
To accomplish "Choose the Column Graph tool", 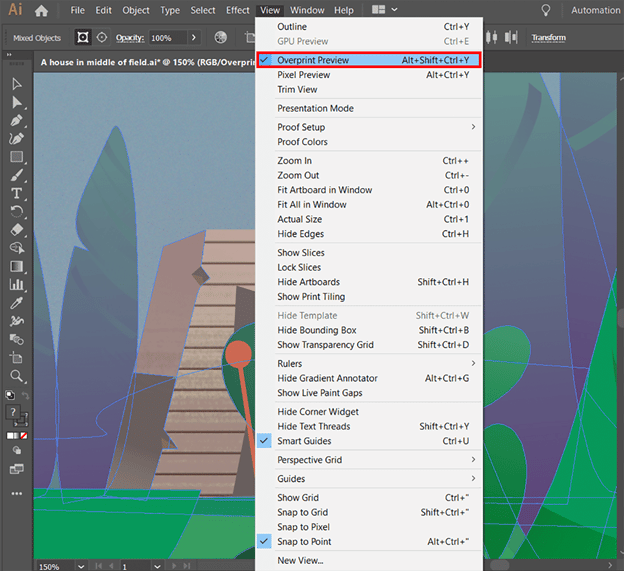I will pyautogui.click(x=17, y=284).
